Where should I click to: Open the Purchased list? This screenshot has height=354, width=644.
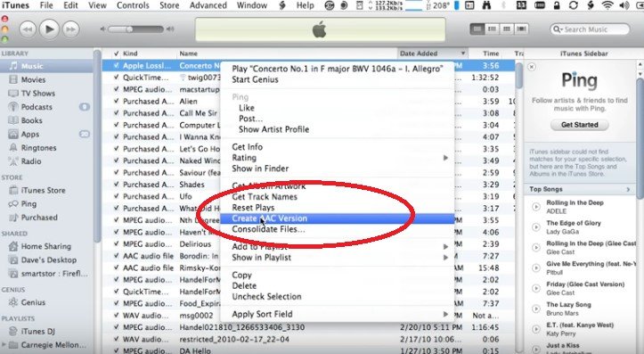39,218
